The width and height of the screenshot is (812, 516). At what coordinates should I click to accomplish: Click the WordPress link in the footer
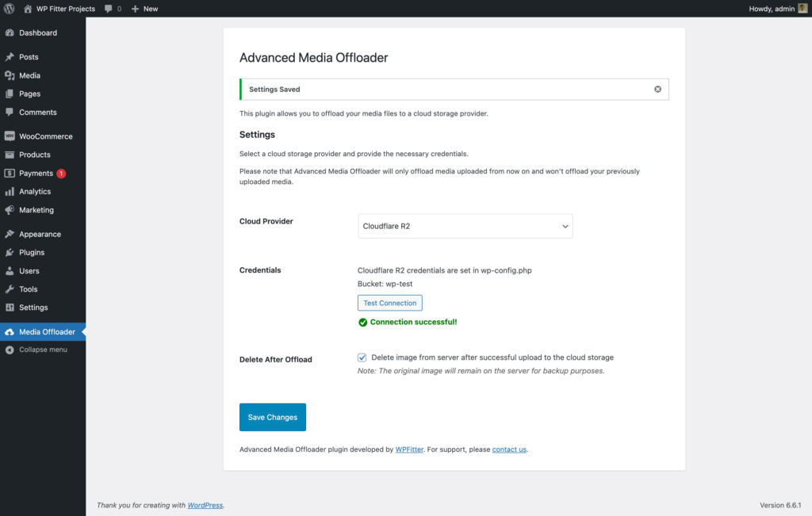[x=205, y=505]
